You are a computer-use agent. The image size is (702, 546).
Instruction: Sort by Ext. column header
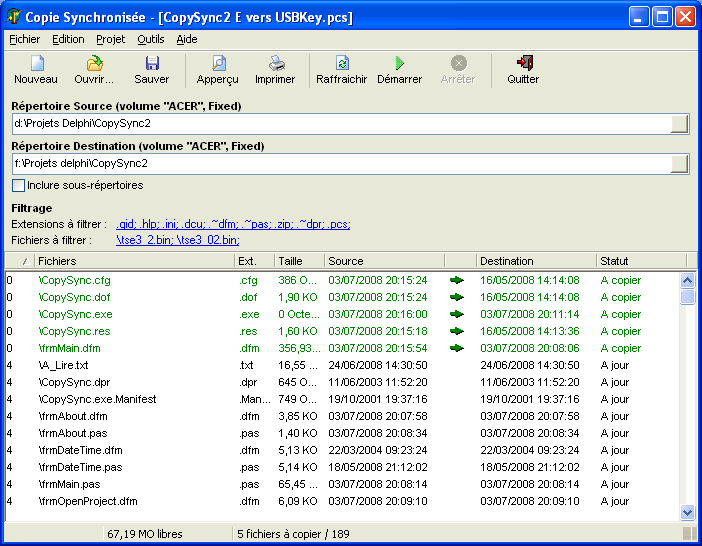click(x=254, y=261)
